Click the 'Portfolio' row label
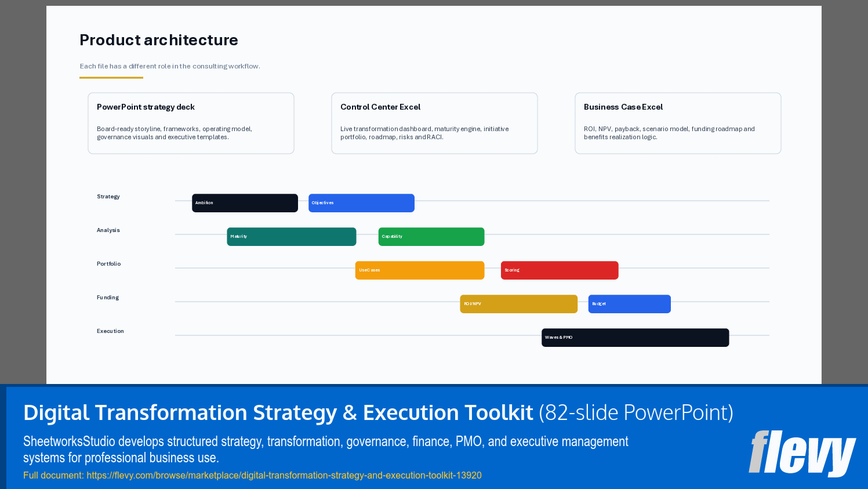 (x=109, y=264)
